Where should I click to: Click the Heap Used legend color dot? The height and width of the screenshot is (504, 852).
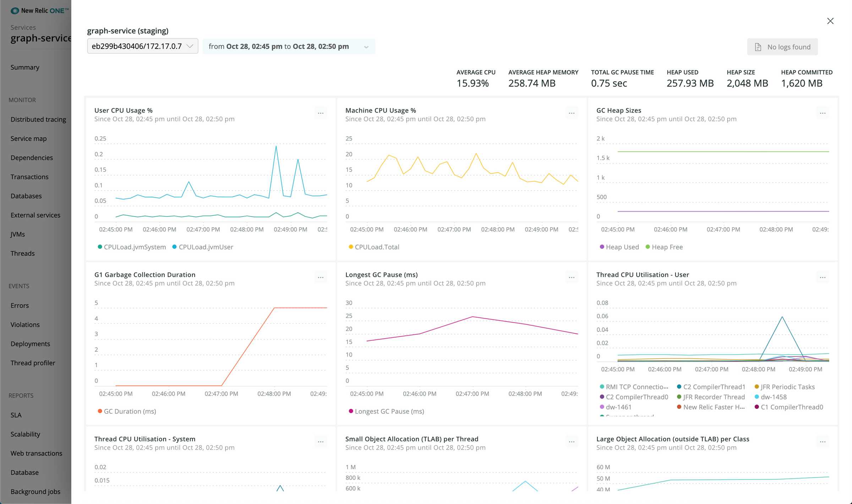tap(602, 247)
